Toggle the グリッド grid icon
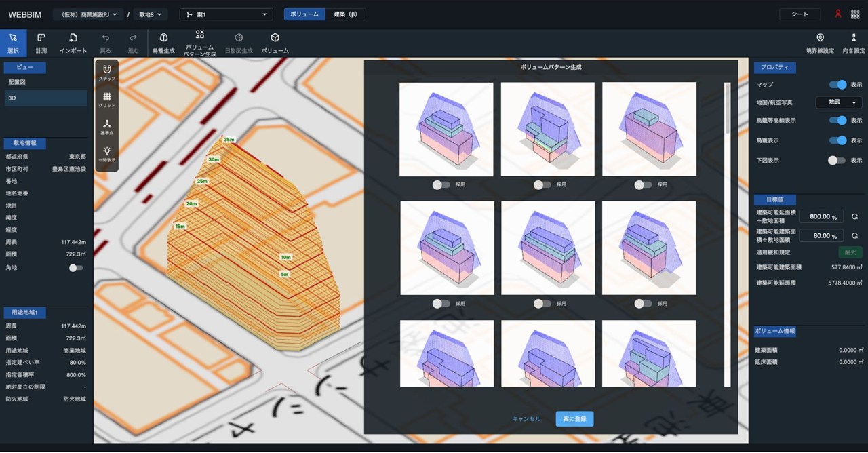 tap(107, 100)
